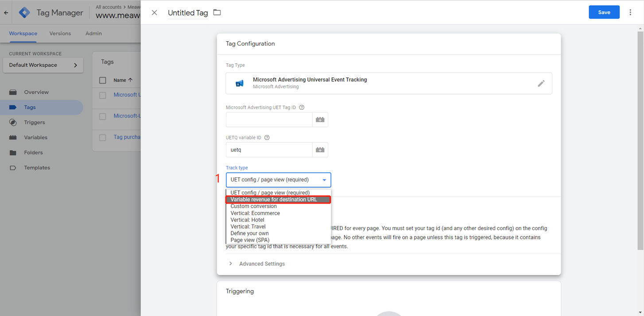Pick Vertical: Hotel from the list
Image resolution: width=644 pixels, height=316 pixels.
pos(278,220)
